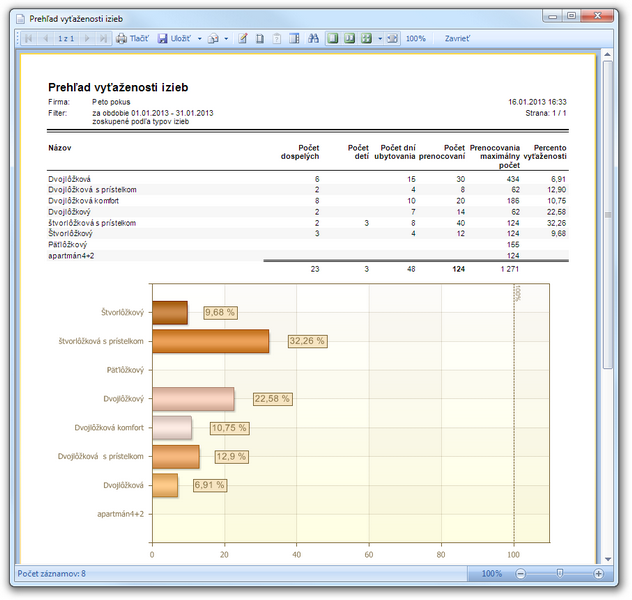Image resolution: width=632 pixels, height=600 pixels.
Task: Click the vertical scrollbar down arrow
Action: (x=608, y=559)
